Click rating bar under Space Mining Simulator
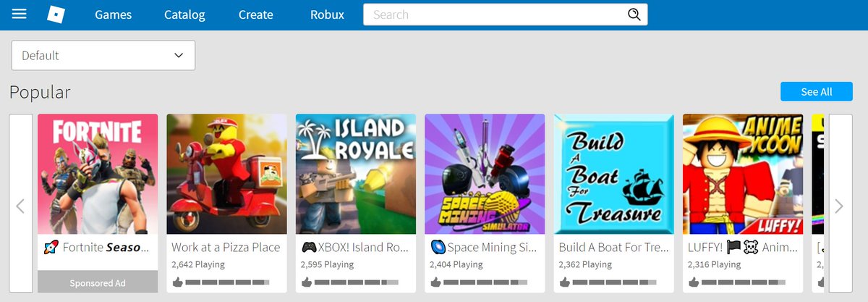Screen dimensions: 868x302 pyautogui.click(x=485, y=281)
